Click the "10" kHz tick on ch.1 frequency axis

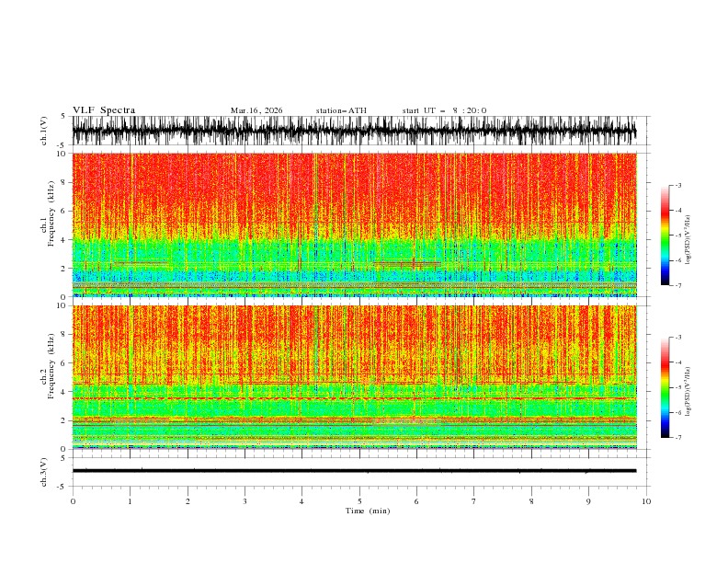pyautogui.click(x=61, y=154)
